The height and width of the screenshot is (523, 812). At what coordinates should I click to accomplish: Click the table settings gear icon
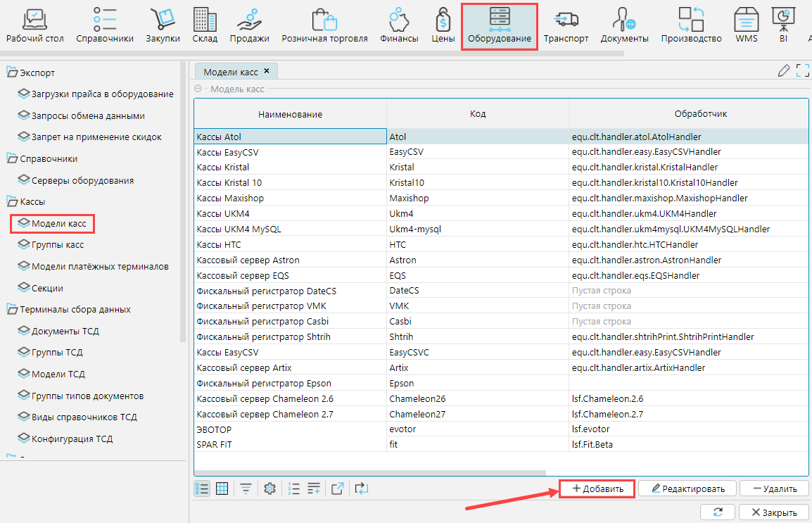pyautogui.click(x=269, y=489)
